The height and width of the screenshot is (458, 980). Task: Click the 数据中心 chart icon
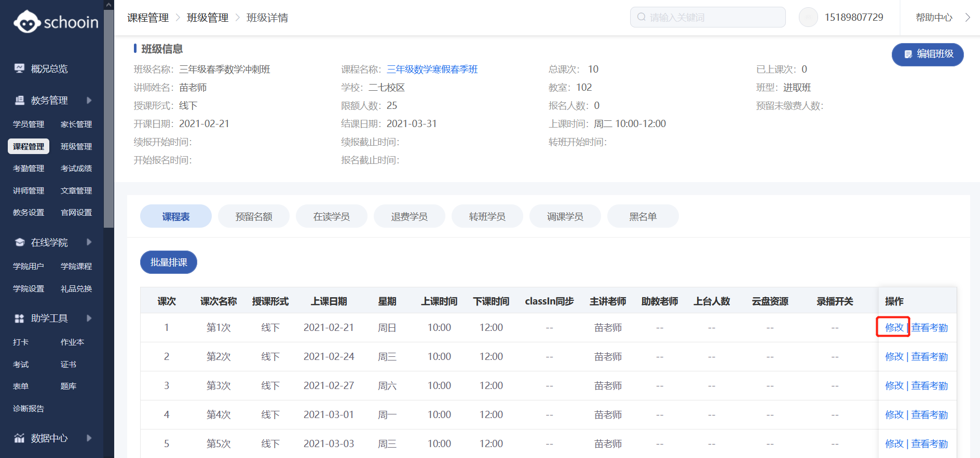[x=19, y=438]
